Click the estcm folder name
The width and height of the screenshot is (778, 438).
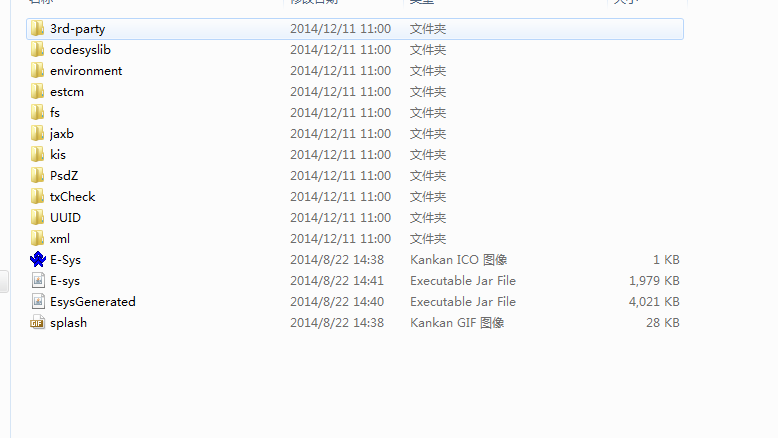(x=67, y=92)
